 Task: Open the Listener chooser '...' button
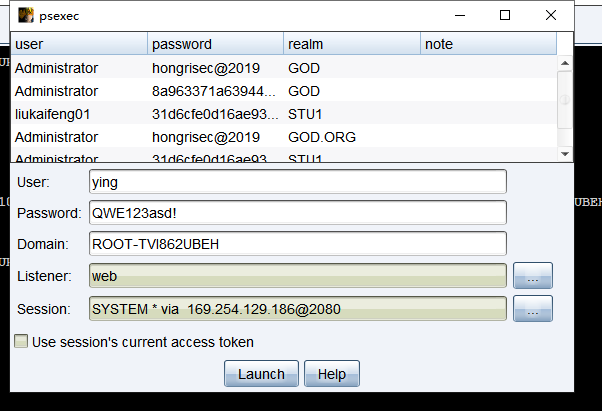point(532,276)
